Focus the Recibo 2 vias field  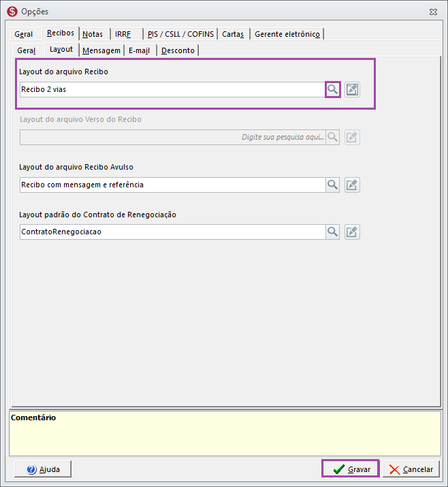point(173,89)
